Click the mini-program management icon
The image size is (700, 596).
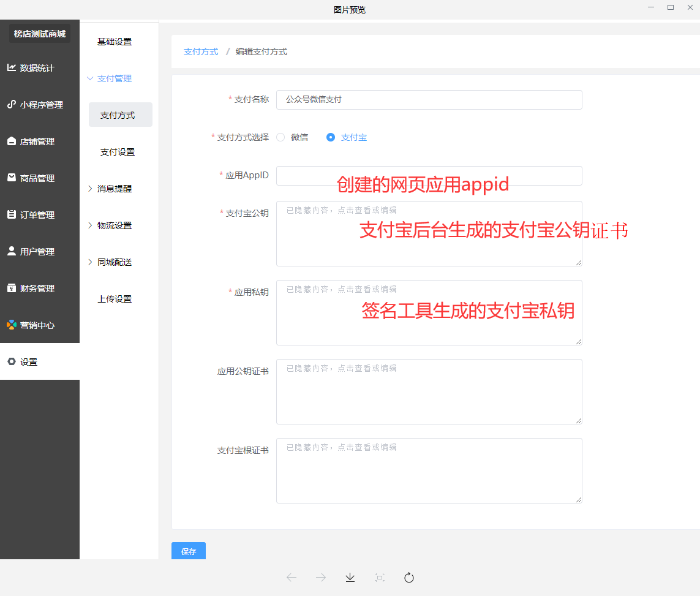pyautogui.click(x=12, y=105)
